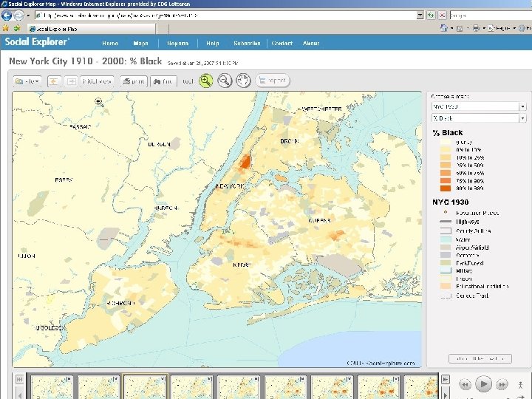
Task: Reset map with initial view button
Action: click(97, 81)
